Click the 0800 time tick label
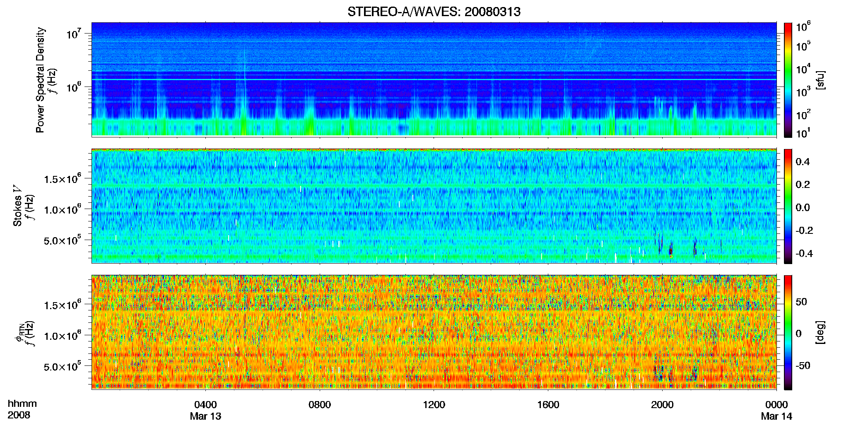The height and width of the screenshot is (447, 868). [x=320, y=405]
